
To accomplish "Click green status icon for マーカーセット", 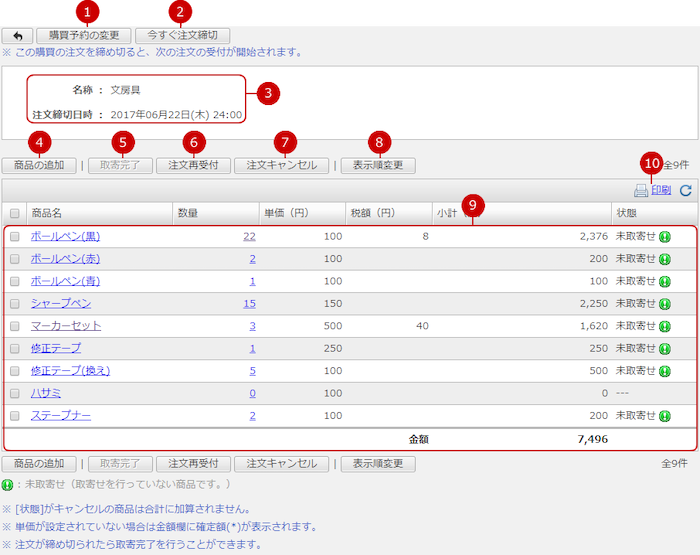I will 665,326.
